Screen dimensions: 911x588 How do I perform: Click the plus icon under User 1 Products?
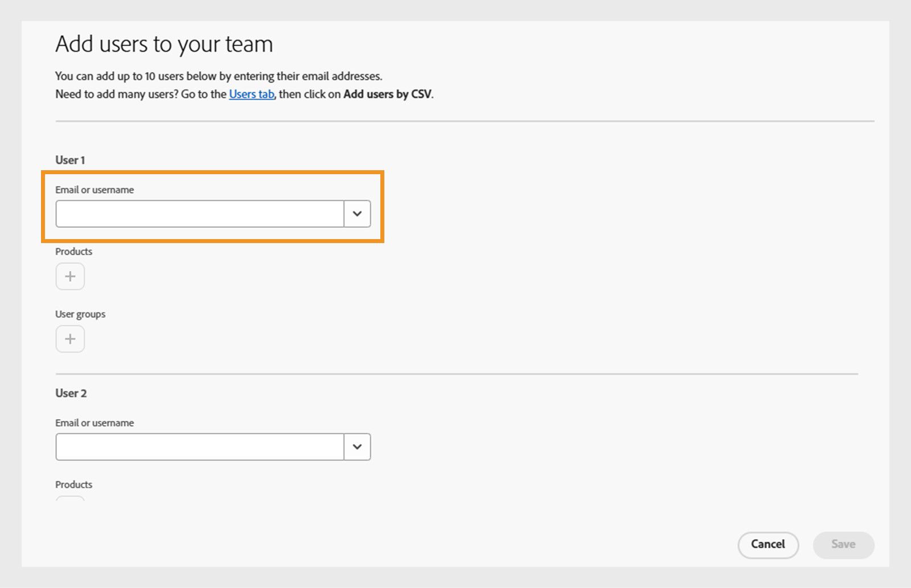tap(70, 277)
